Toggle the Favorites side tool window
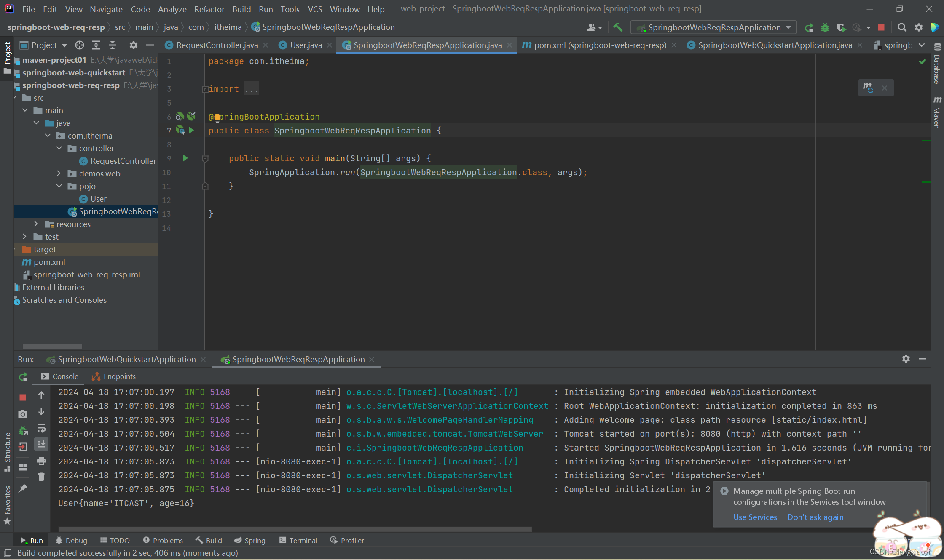Image resolution: width=944 pixels, height=560 pixels. point(7,505)
